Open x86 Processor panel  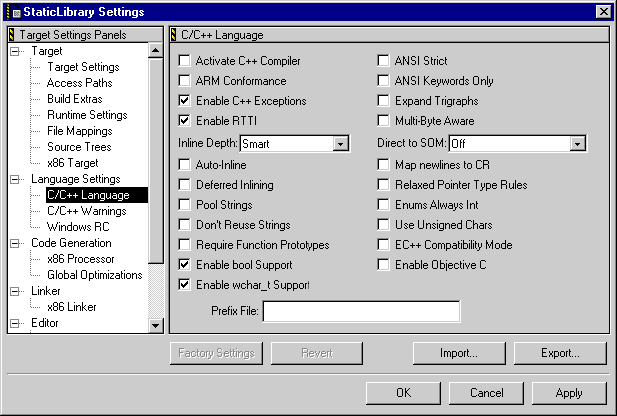pyautogui.click(x=81, y=259)
